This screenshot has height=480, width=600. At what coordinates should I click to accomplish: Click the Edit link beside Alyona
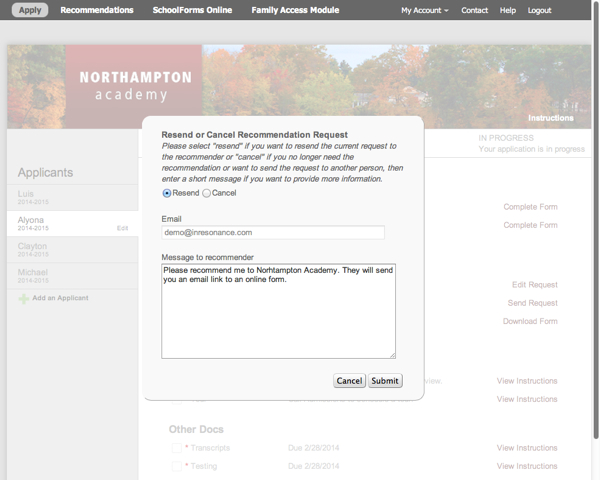(x=122, y=228)
